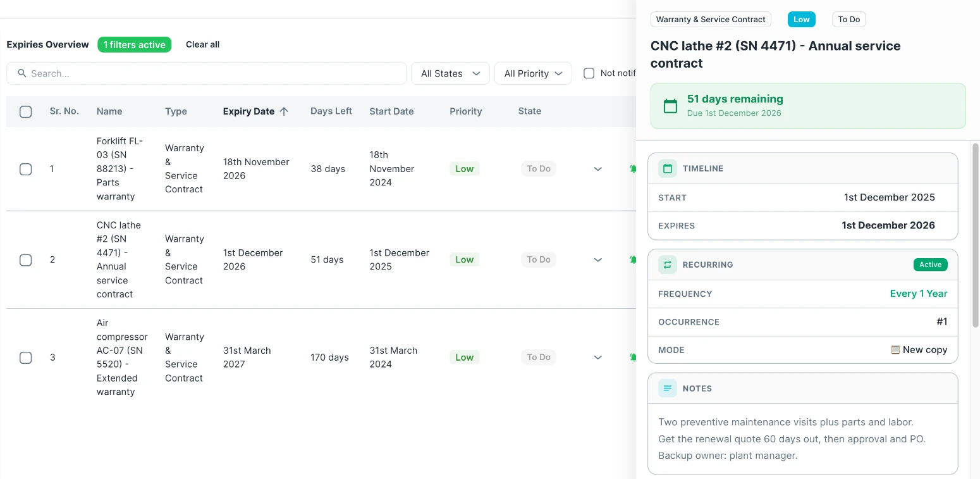Click the green bell icon in Forklift row

(x=632, y=169)
